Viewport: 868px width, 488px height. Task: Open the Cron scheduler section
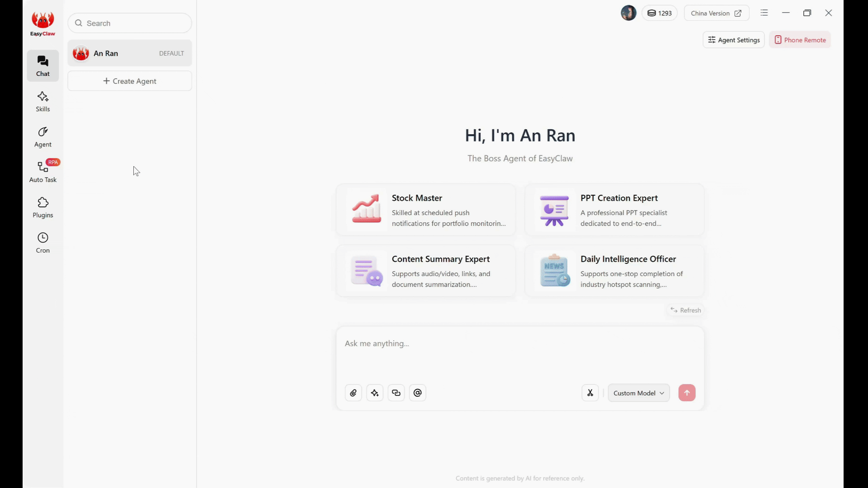[x=43, y=243]
